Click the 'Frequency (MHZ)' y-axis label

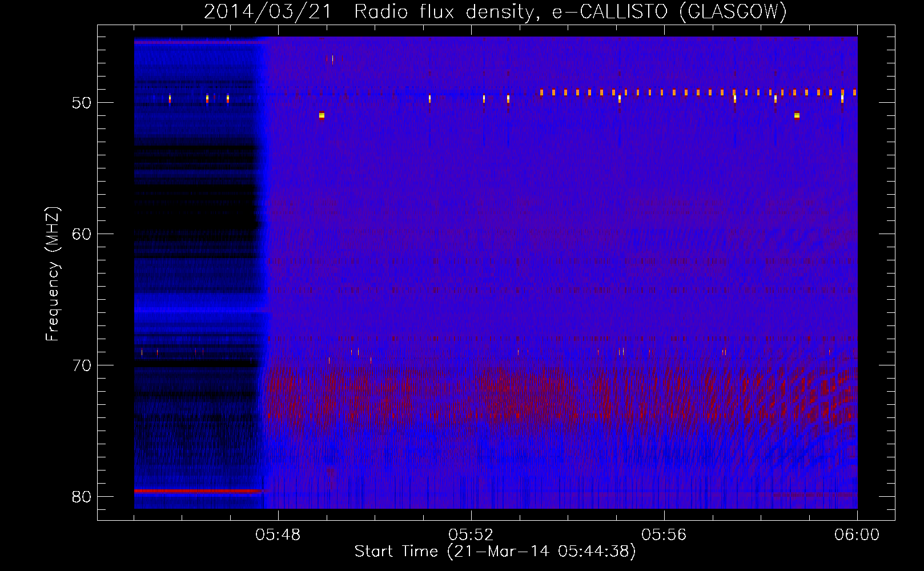(53, 274)
